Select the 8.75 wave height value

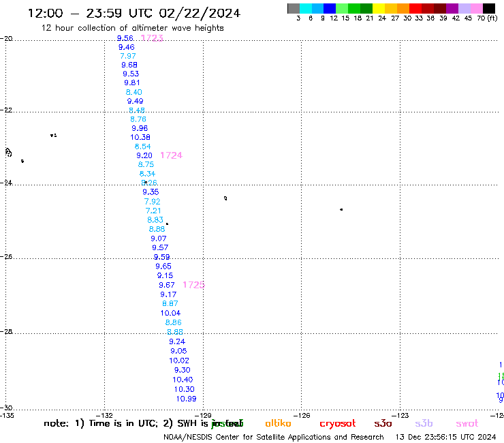tap(146, 164)
